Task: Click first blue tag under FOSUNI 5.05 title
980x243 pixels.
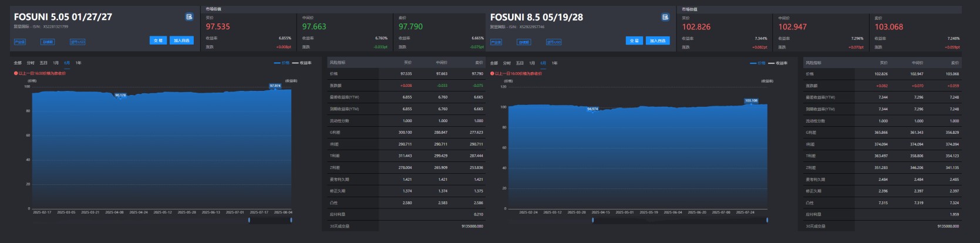Action: click(20, 42)
